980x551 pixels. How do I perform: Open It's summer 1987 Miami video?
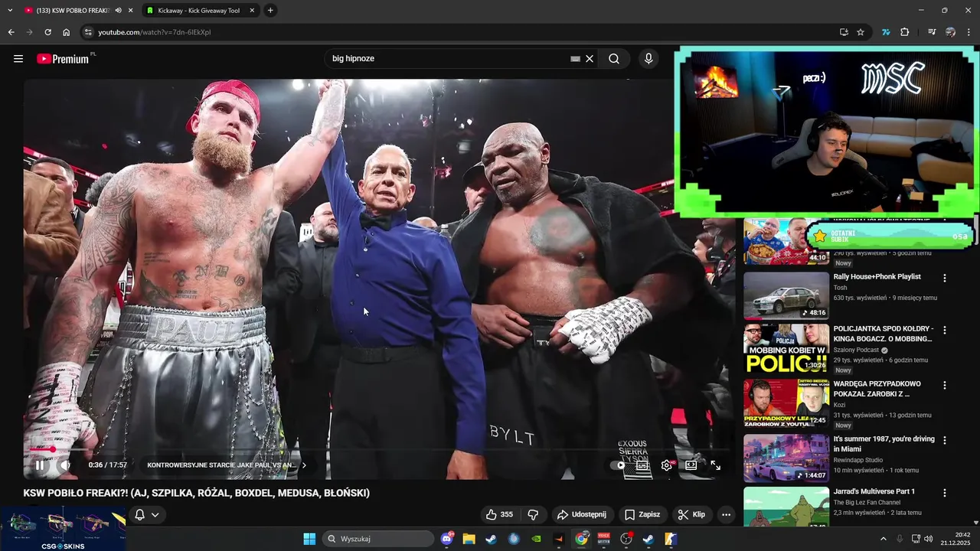[884, 444]
